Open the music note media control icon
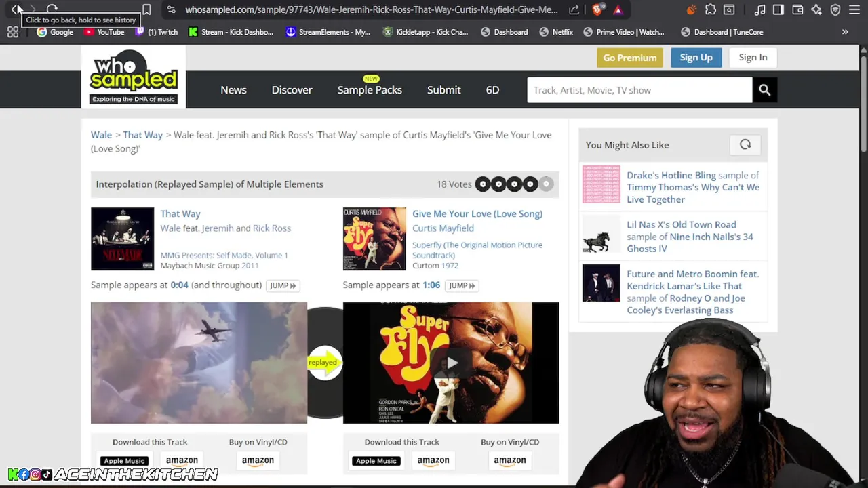 click(x=759, y=9)
